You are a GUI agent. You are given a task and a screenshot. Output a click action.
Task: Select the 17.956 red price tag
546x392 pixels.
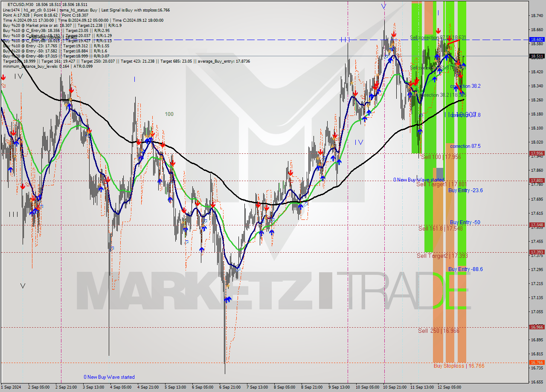pos(537,153)
